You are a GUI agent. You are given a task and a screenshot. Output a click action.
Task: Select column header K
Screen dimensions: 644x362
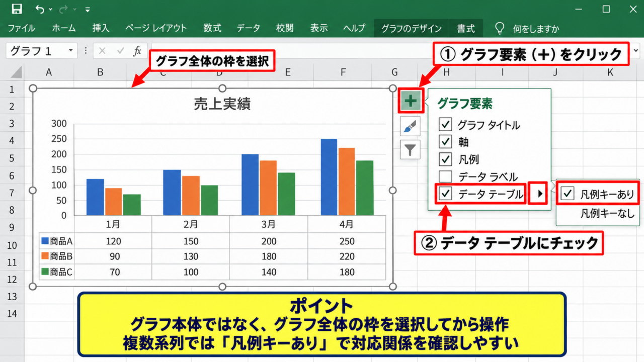coord(610,72)
